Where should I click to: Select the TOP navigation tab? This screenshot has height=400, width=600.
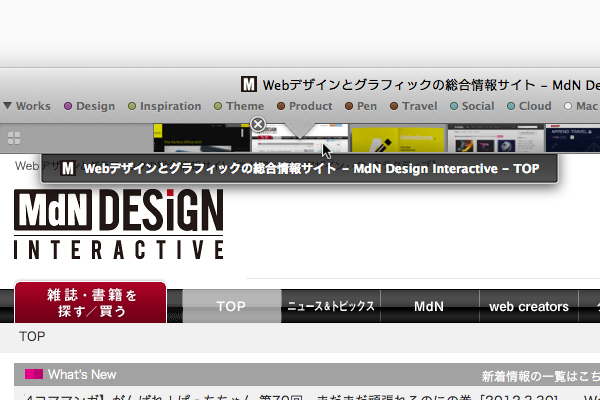click(231, 306)
